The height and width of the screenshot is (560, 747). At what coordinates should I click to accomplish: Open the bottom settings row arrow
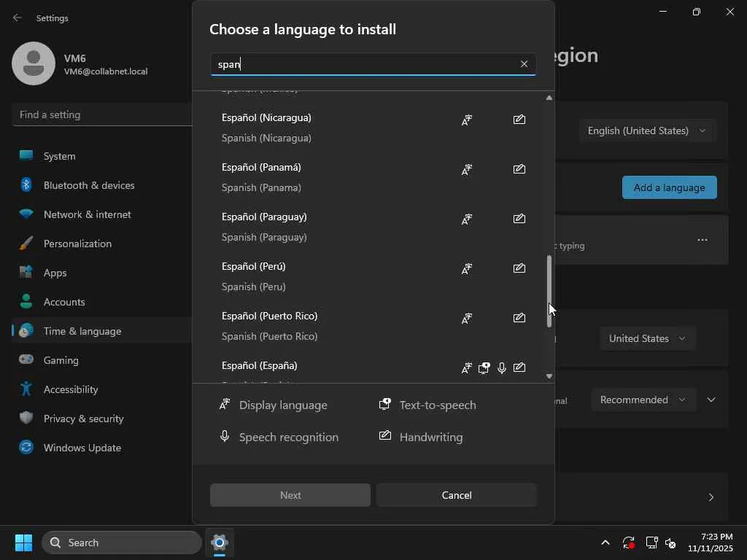(x=711, y=497)
